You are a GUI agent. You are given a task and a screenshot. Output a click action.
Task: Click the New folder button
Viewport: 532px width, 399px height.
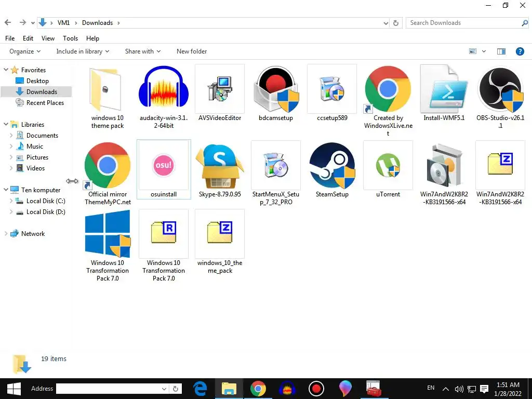pos(192,51)
